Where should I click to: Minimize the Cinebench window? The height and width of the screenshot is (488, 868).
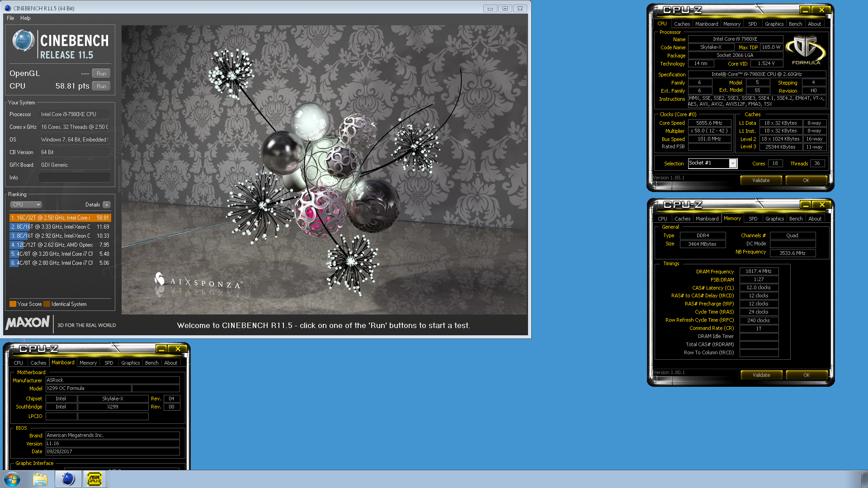pos(490,8)
